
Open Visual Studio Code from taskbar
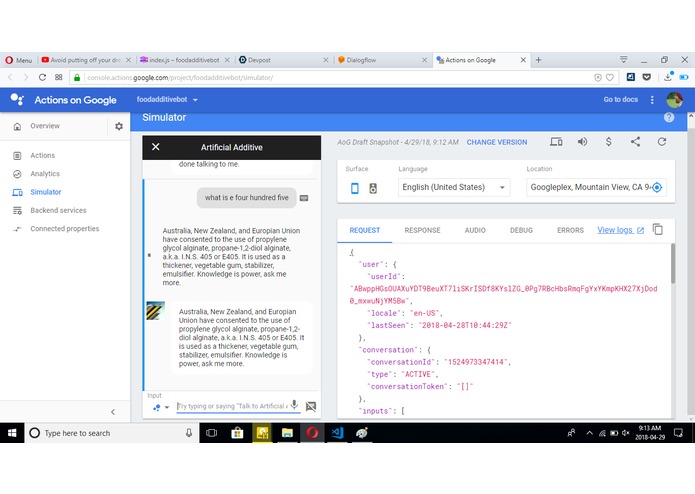click(x=337, y=433)
